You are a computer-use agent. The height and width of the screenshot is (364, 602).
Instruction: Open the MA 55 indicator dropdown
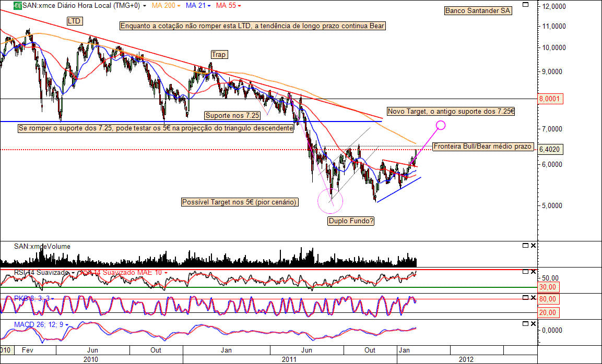[240, 6]
